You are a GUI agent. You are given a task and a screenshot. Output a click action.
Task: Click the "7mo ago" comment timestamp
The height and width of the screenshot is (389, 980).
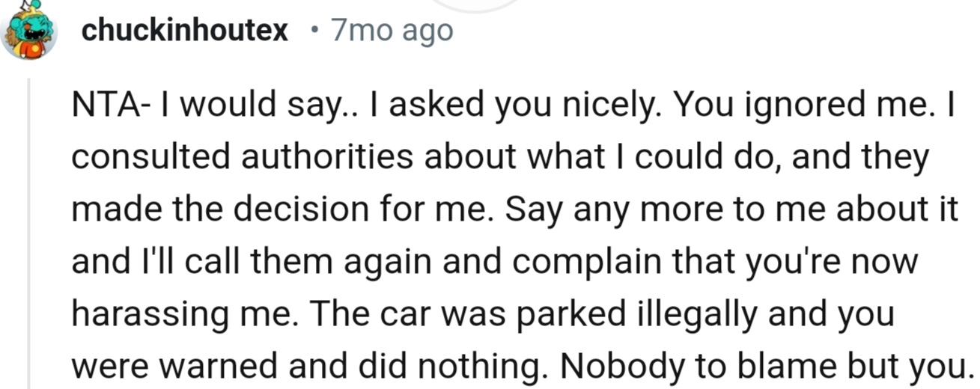click(x=392, y=31)
